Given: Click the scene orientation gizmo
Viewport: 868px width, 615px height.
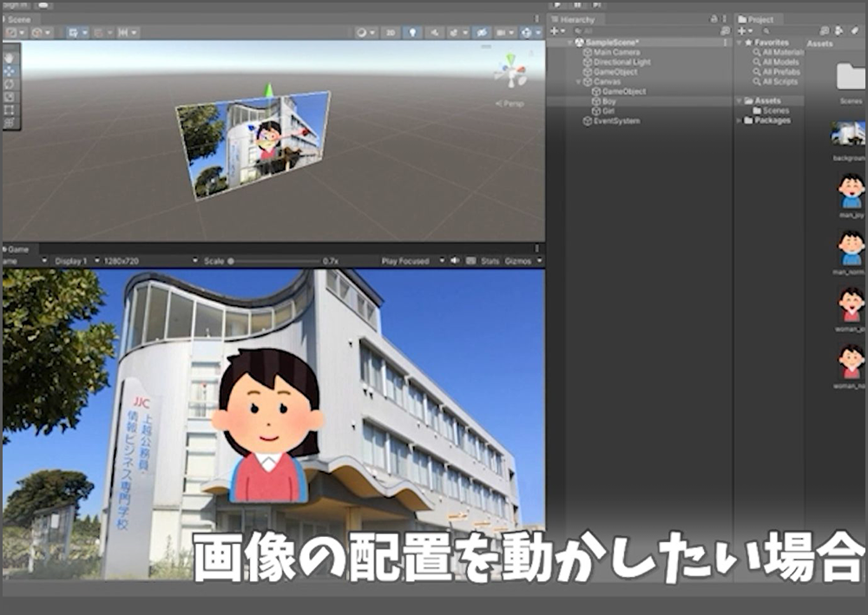Looking at the screenshot, I should (x=510, y=73).
